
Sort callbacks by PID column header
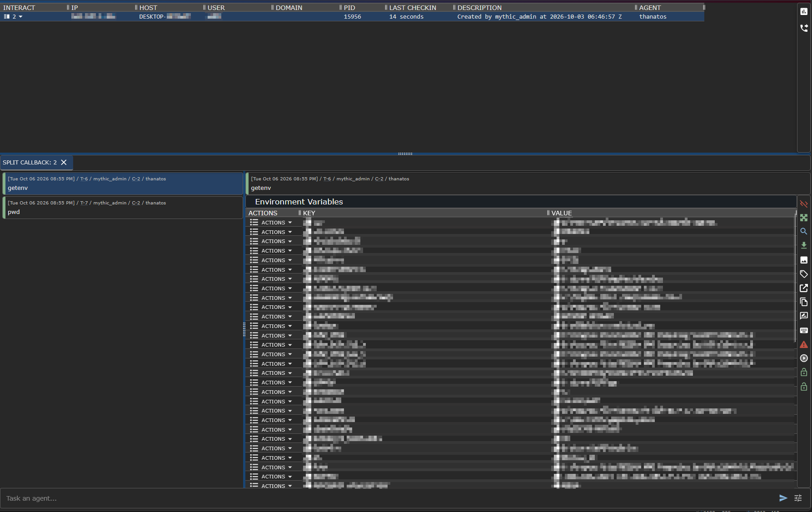349,8
